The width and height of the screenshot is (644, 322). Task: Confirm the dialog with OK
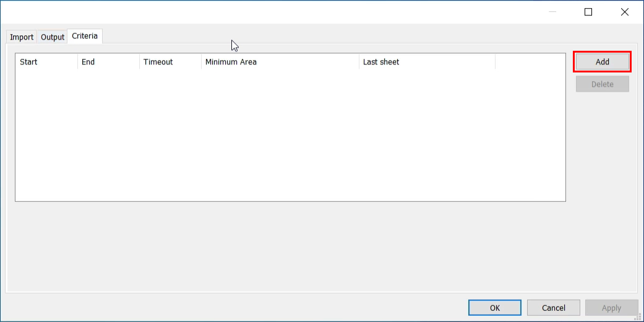click(x=495, y=308)
